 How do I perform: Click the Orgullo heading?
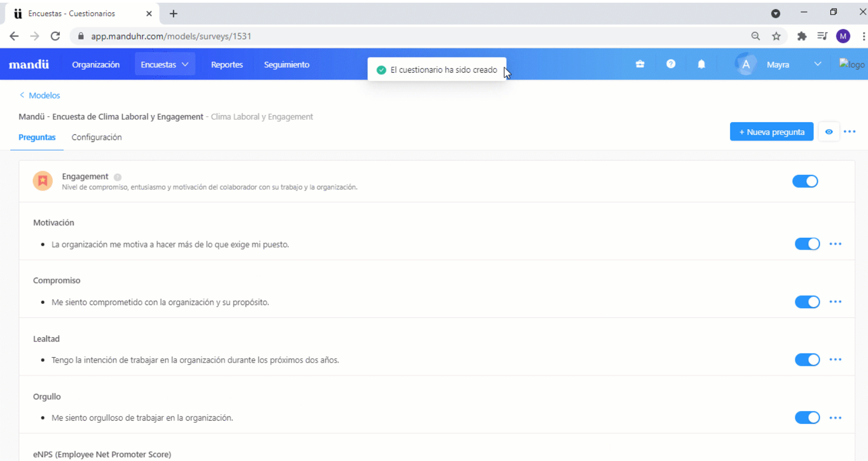point(47,396)
